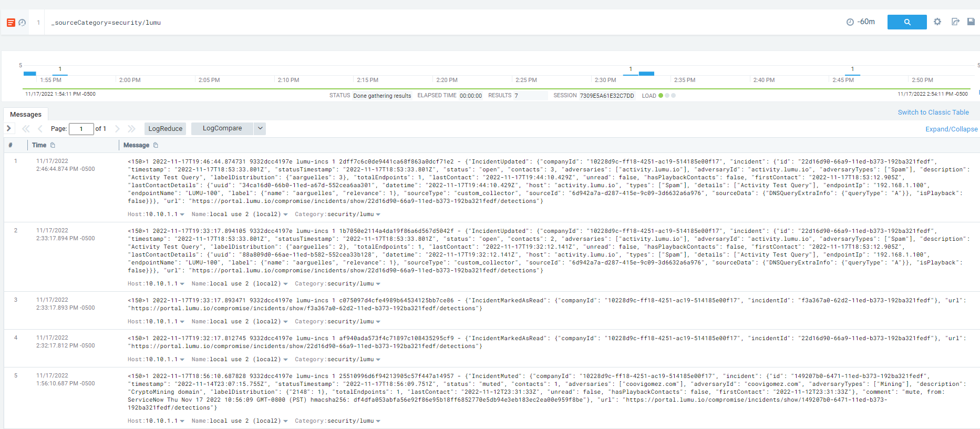Click the orange log search icon

click(x=11, y=23)
